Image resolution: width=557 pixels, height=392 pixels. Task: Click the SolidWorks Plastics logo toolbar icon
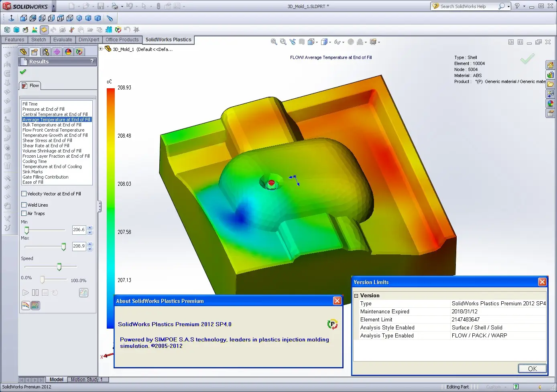coord(118,30)
